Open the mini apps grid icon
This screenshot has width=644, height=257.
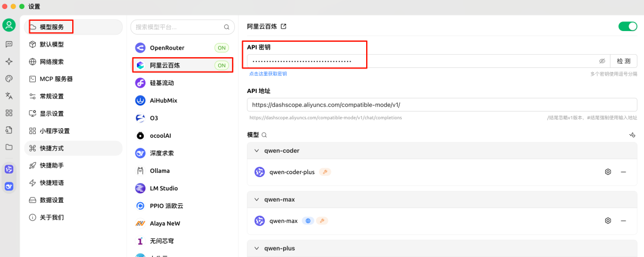pos(9,113)
